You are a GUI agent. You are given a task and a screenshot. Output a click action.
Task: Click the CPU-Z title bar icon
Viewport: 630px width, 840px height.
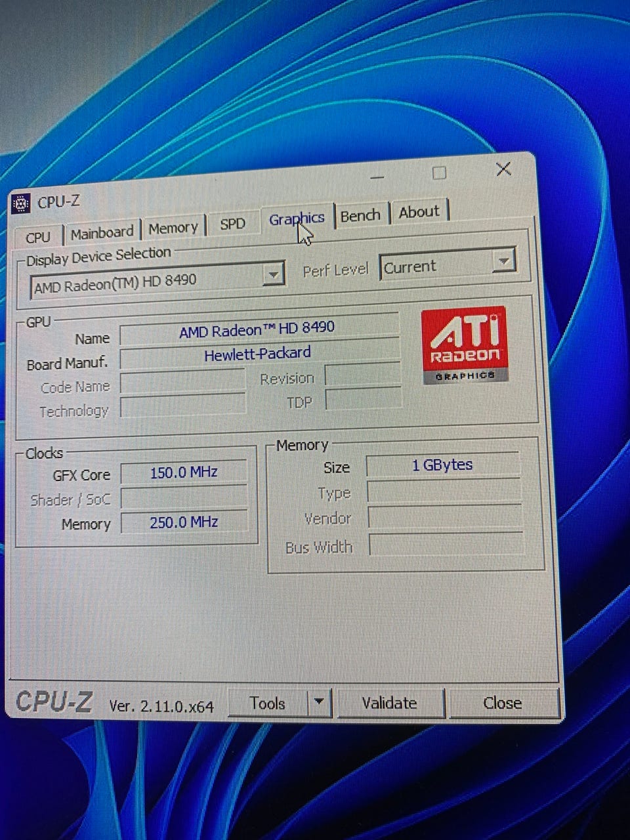21,204
